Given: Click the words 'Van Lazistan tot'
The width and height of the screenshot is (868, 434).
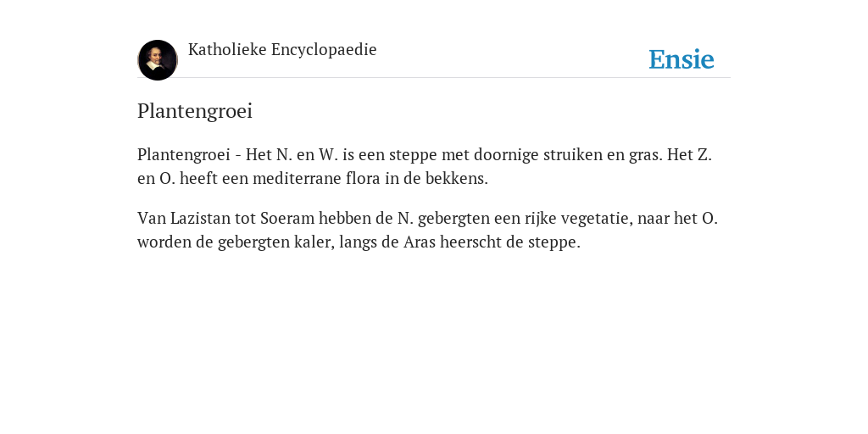Looking at the screenshot, I should pyautogui.click(x=197, y=218).
